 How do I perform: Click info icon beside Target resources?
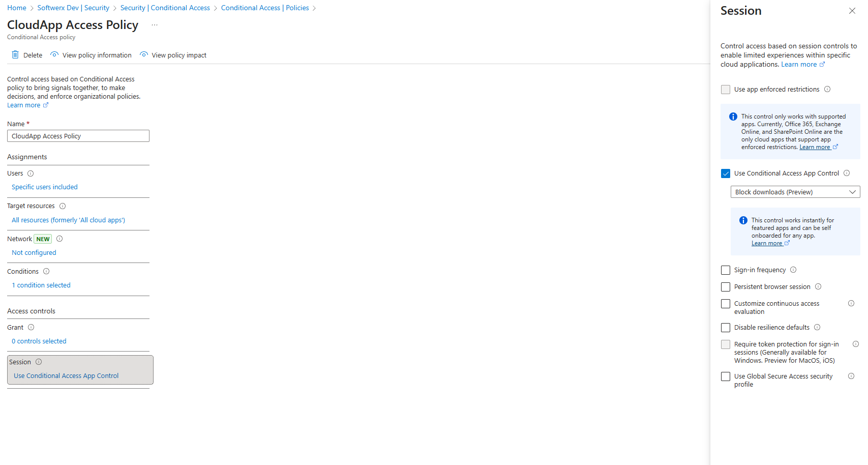click(x=63, y=206)
